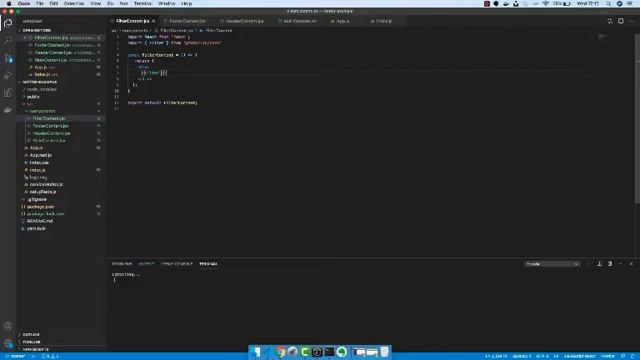
Task: Open the Output panel tab
Action: 146,264
